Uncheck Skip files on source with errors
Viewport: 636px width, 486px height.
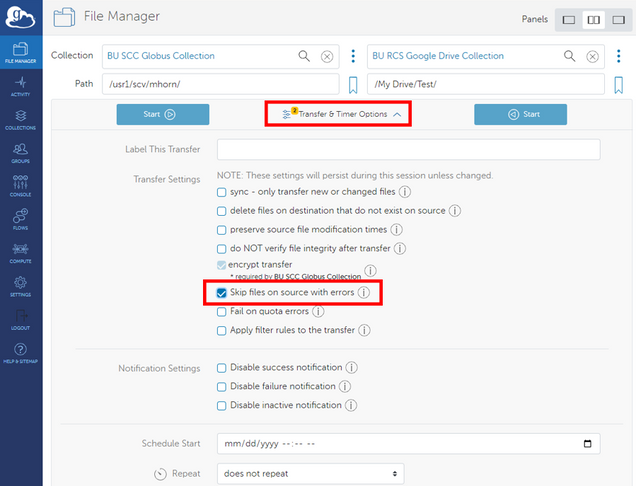click(221, 293)
